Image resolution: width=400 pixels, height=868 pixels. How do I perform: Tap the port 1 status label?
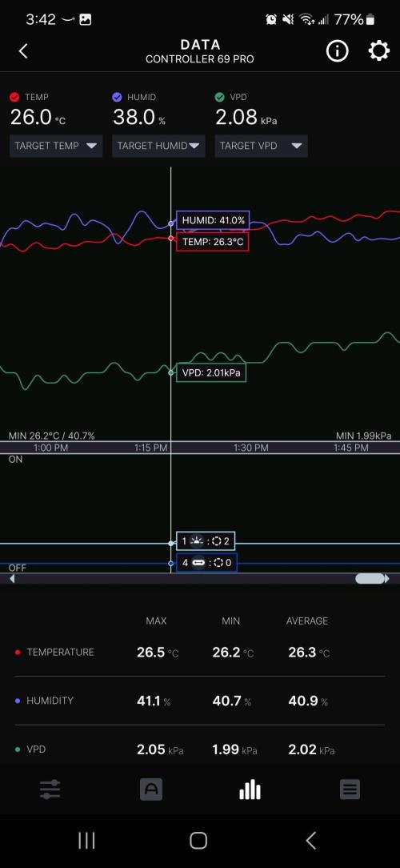point(204,541)
